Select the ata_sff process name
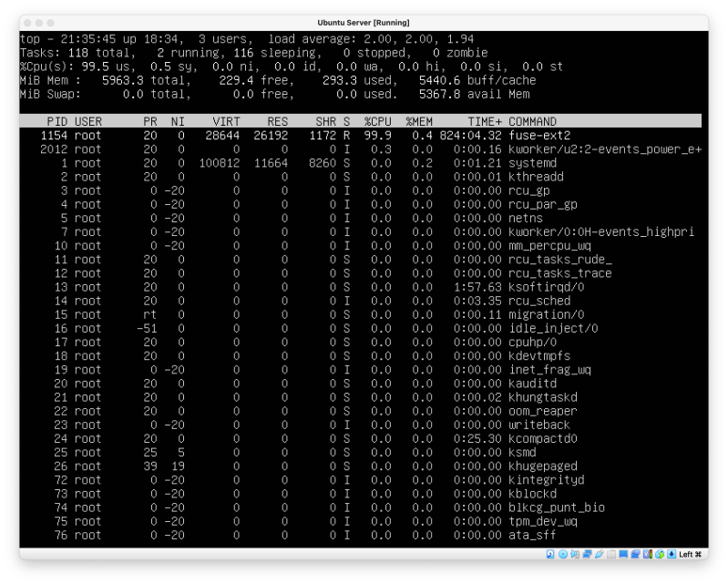The width and height of the screenshot is (728, 584). tap(532, 535)
